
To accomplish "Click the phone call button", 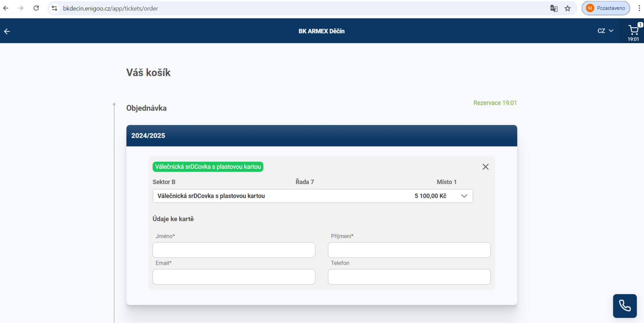I will tap(625, 306).
